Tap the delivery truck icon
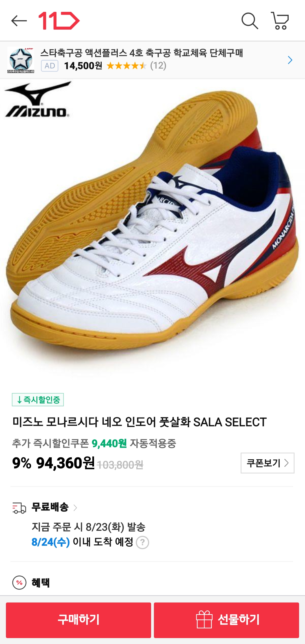305x644 pixels. pos(19,508)
